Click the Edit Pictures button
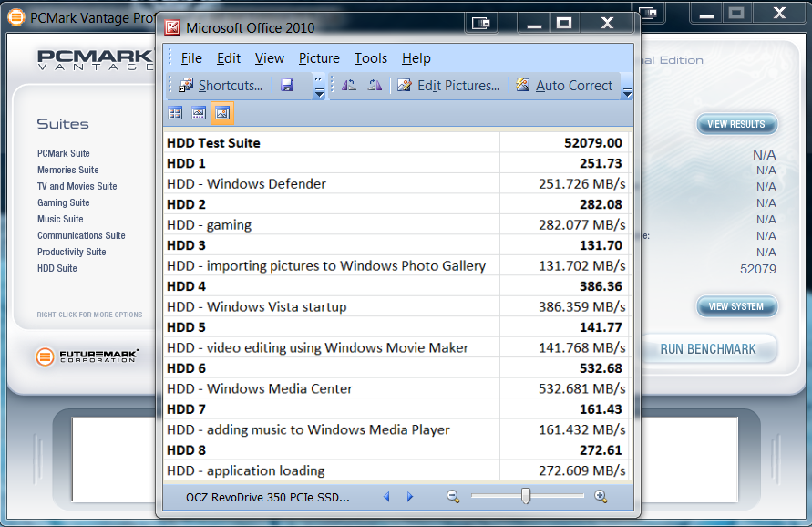Screen dimensions: 812x527 448,86
